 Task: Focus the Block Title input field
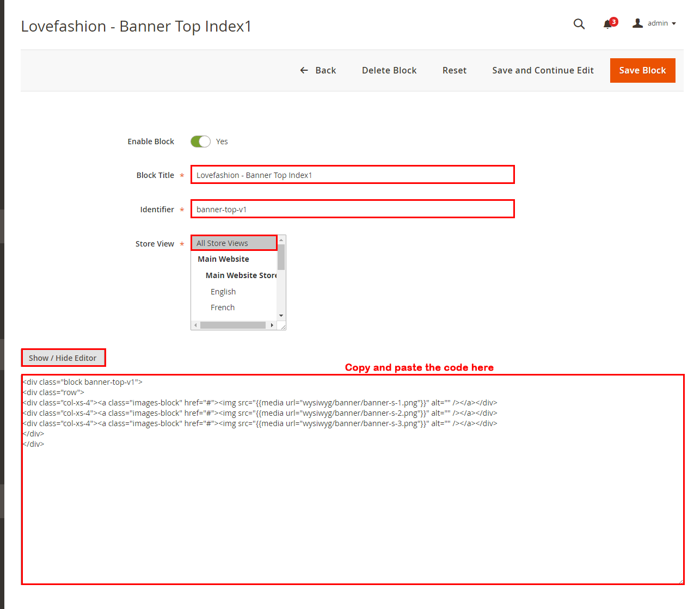click(x=352, y=175)
